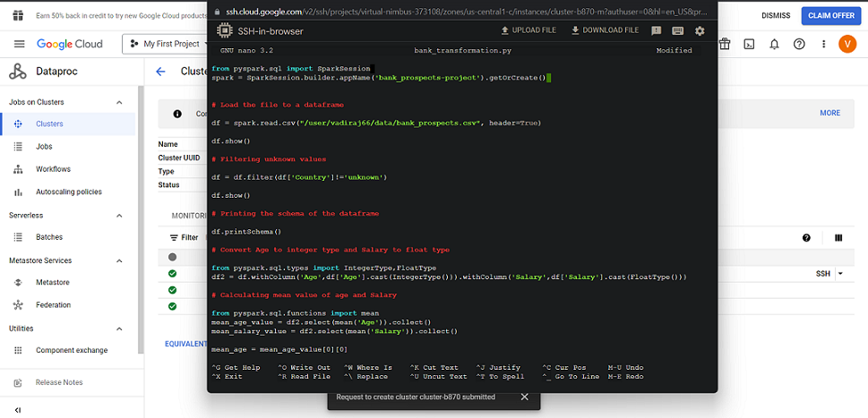Close the cluster submitted toast notification
The height and width of the screenshot is (418, 868).
click(x=525, y=397)
